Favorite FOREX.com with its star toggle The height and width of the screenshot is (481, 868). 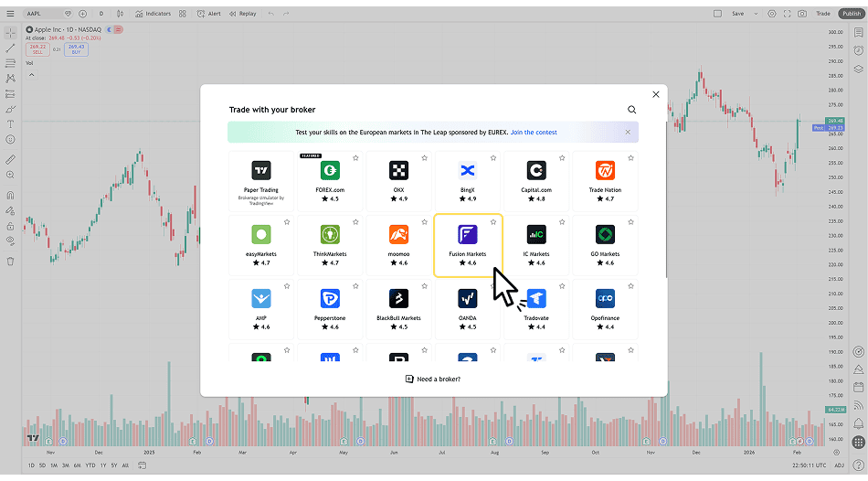(355, 158)
